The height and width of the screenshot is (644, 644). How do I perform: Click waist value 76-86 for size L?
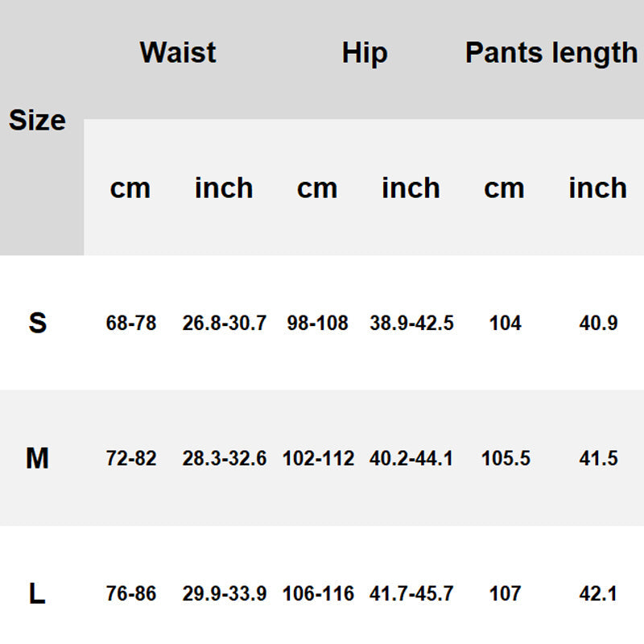[131, 594]
